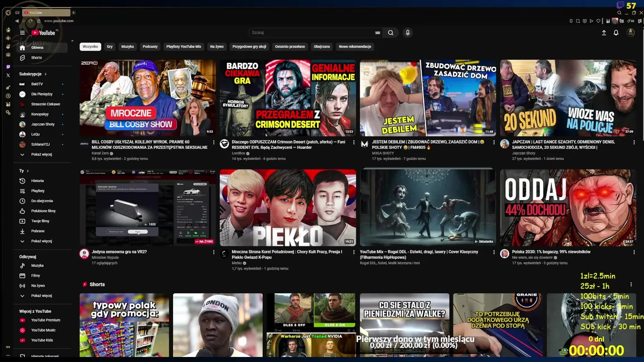Open ODDAJ 44% DOCHODU thumbnail
644x362 pixels.
point(568,208)
